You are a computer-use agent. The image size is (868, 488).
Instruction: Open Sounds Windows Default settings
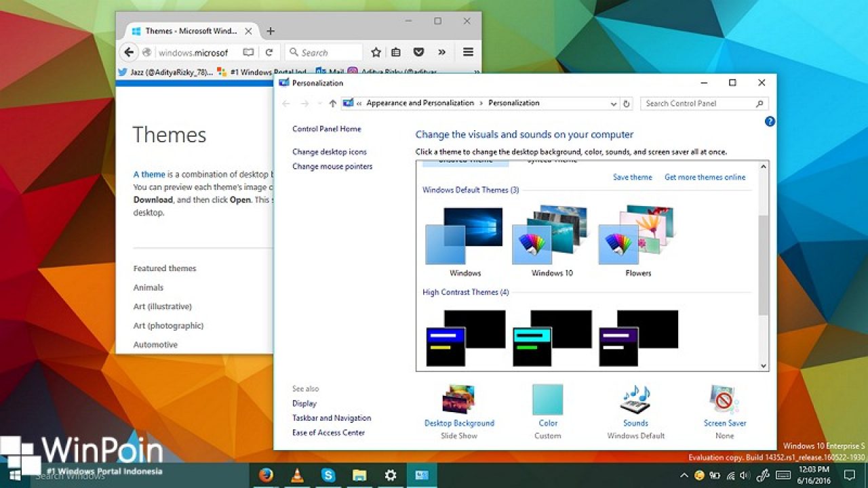635,411
